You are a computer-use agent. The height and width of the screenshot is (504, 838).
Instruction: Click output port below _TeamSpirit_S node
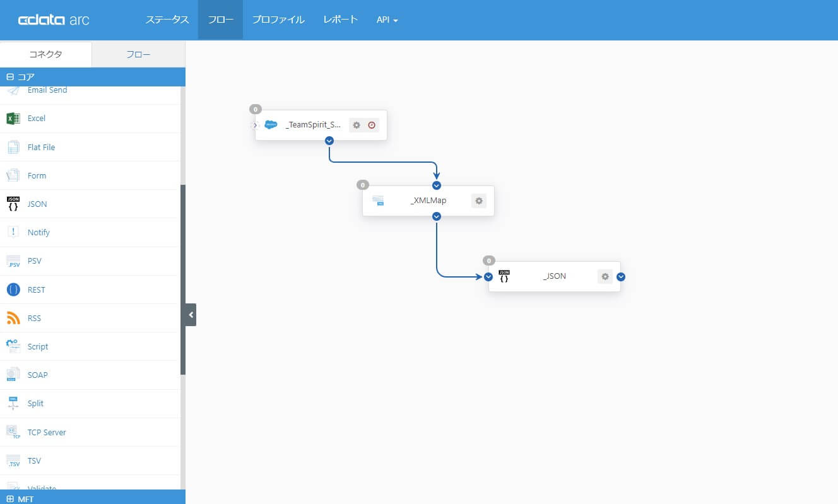329,141
